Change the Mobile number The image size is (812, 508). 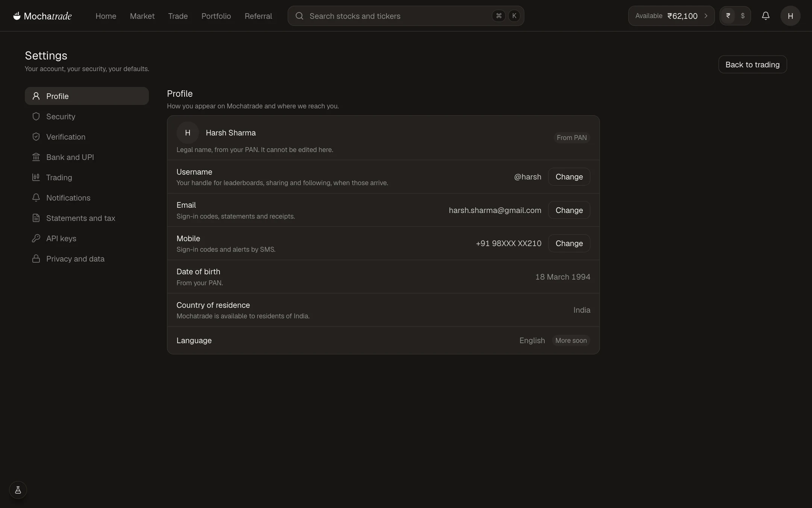click(569, 243)
